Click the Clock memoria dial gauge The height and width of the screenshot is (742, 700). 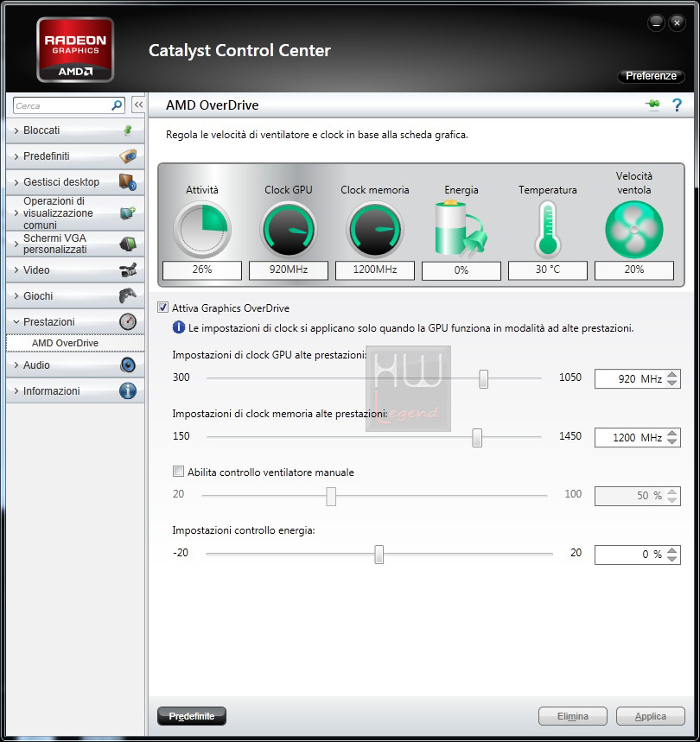(375, 230)
